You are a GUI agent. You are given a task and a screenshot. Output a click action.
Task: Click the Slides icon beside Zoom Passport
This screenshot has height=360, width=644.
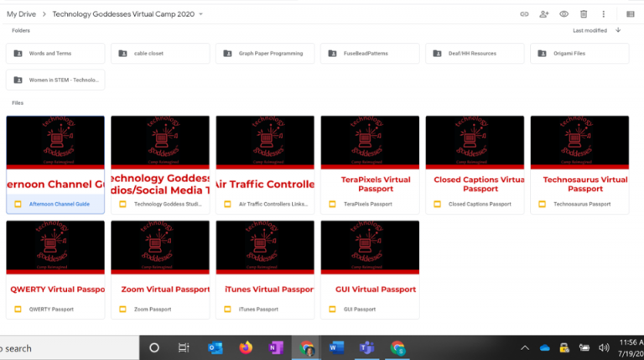(x=122, y=309)
